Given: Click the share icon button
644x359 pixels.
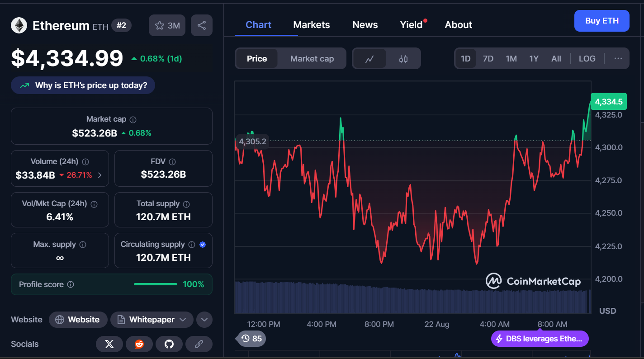Looking at the screenshot, I should click(202, 25).
